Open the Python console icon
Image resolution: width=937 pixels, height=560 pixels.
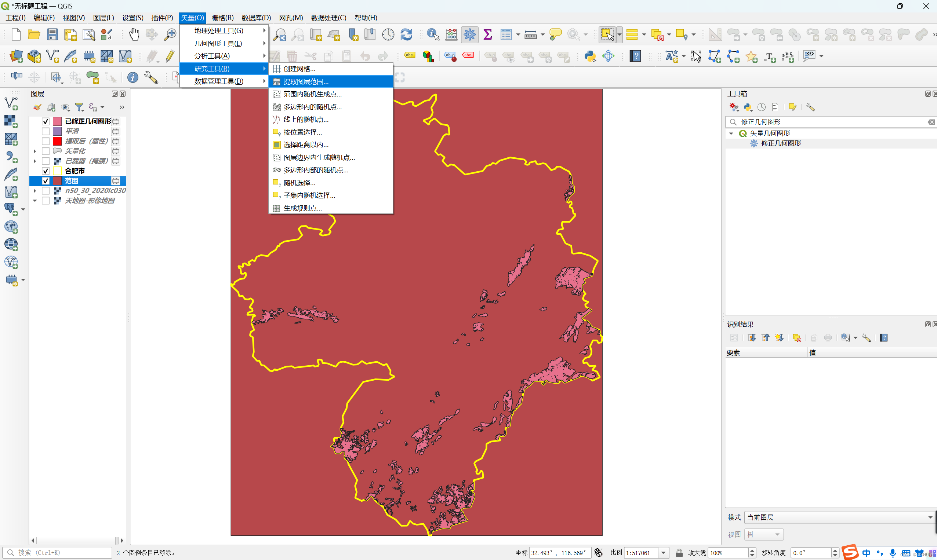pyautogui.click(x=589, y=56)
